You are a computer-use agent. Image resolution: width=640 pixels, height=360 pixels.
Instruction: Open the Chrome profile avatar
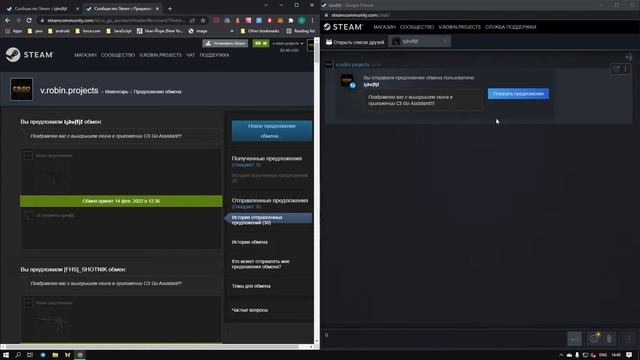pyautogui.click(x=301, y=20)
